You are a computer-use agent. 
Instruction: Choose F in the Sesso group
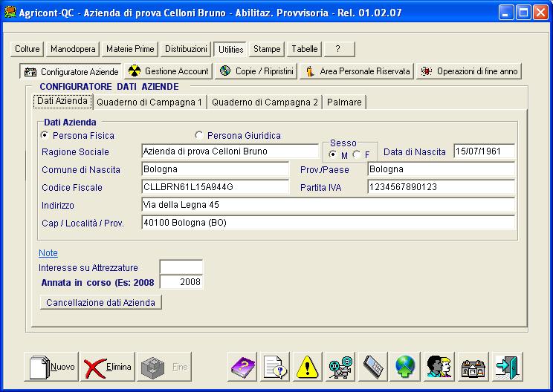click(x=357, y=154)
